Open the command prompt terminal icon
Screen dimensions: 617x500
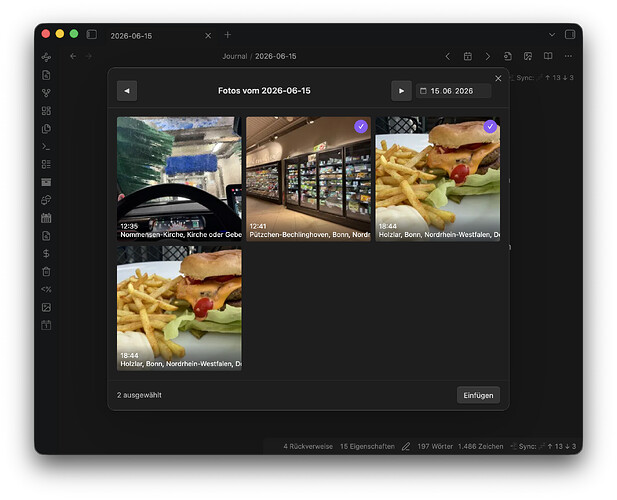point(46,146)
